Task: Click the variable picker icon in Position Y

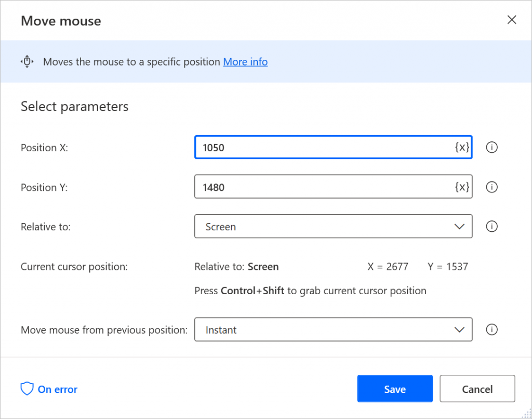Action: [462, 187]
